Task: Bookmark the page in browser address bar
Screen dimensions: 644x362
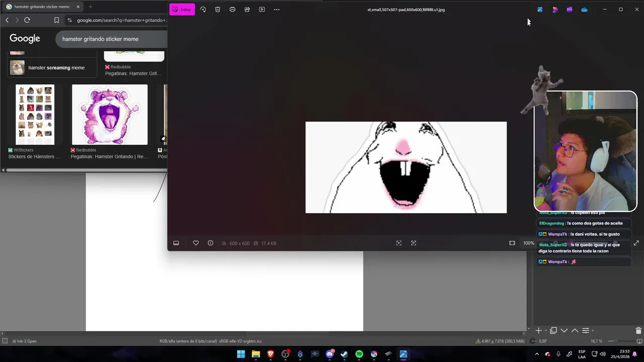Action: (x=56, y=20)
